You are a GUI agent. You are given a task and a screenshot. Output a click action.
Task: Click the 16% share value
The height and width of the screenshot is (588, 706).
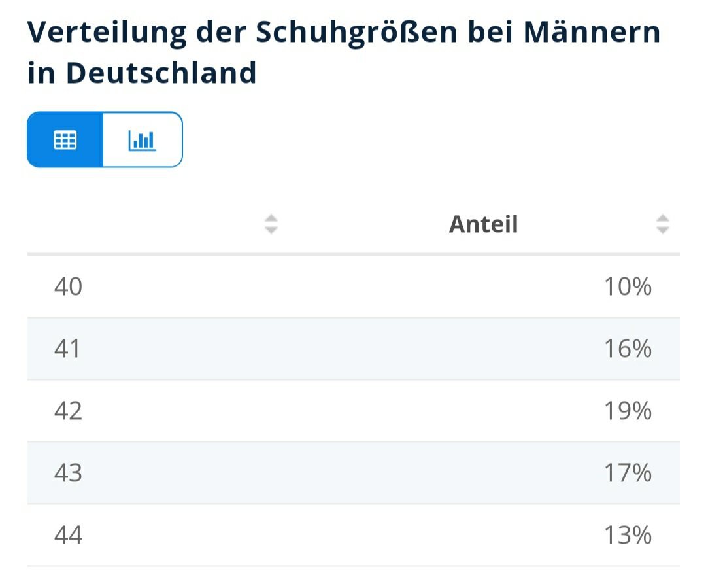coord(628,349)
